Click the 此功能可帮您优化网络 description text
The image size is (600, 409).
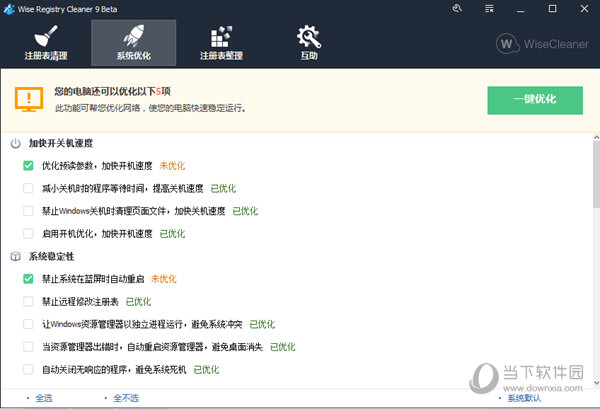(150, 108)
